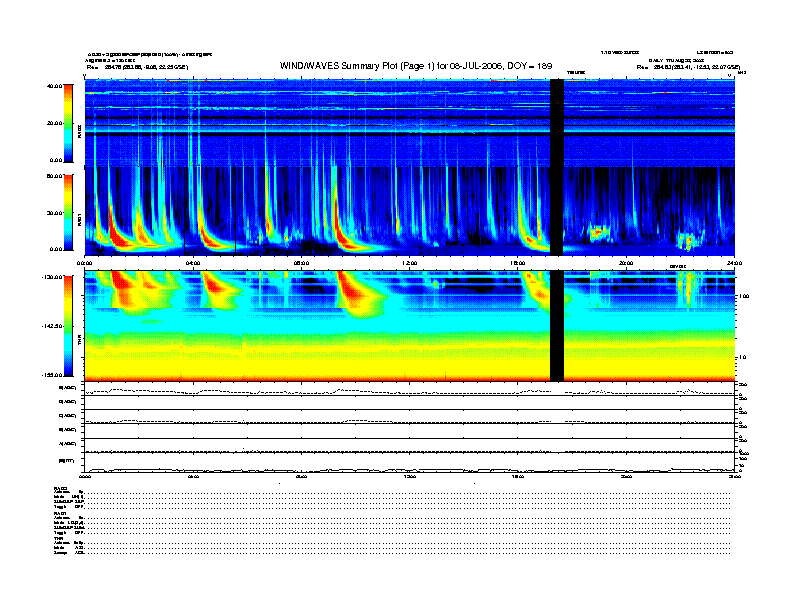Click the black data gap in RAD spectrogram
The width and height of the screenshot is (792, 612).
(x=557, y=167)
